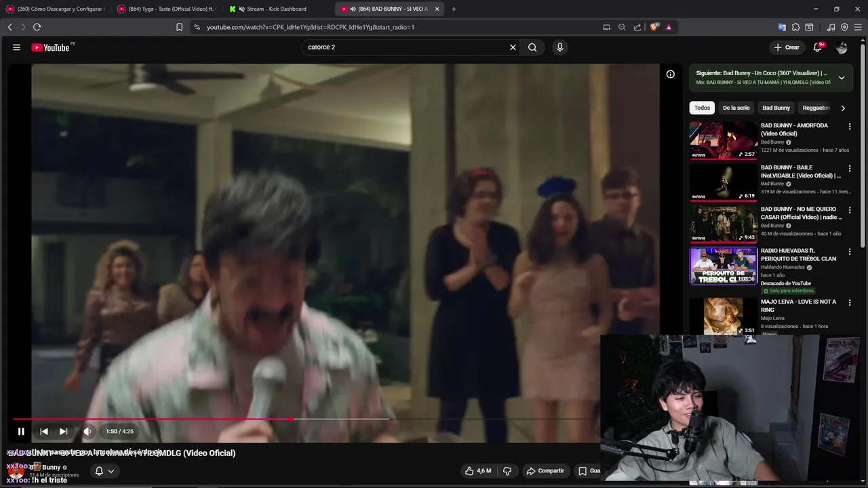
Task: Go forward with browser forward arrow
Action: pyautogui.click(x=23, y=27)
